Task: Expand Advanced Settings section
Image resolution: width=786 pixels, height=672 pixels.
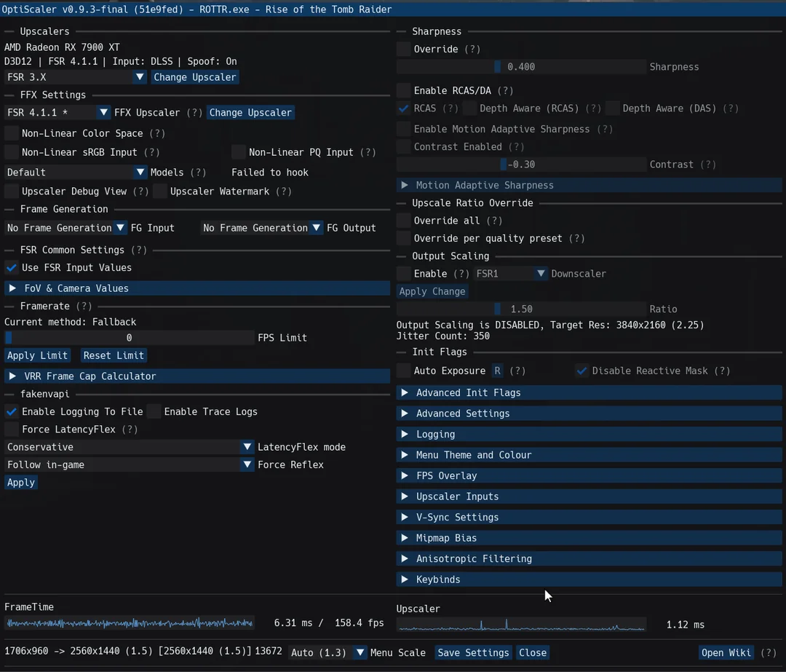Action: (x=589, y=414)
